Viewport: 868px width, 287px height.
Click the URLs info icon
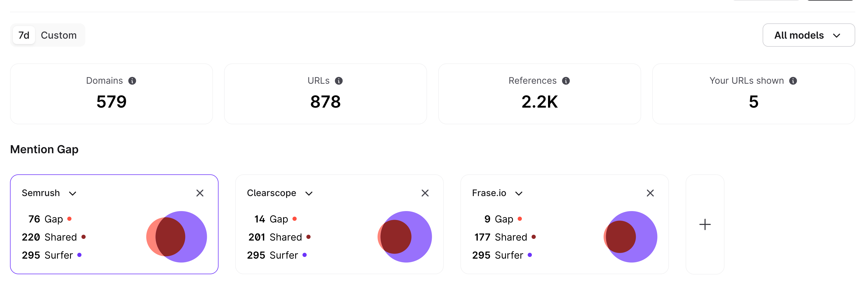coord(339,81)
